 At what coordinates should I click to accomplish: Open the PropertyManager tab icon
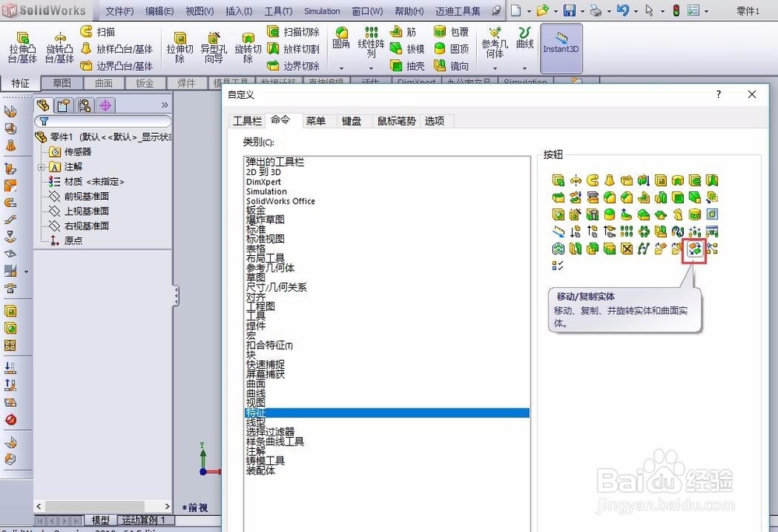tap(64, 105)
